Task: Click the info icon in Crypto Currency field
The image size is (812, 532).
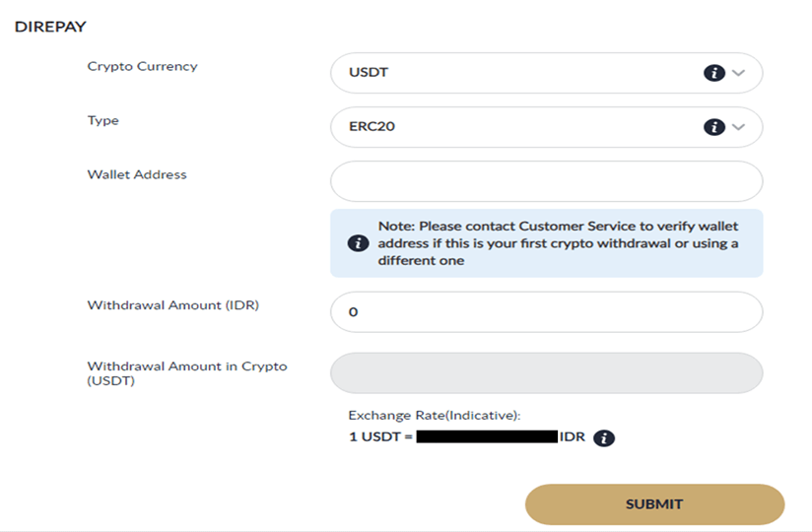Action: click(x=713, y=73)
